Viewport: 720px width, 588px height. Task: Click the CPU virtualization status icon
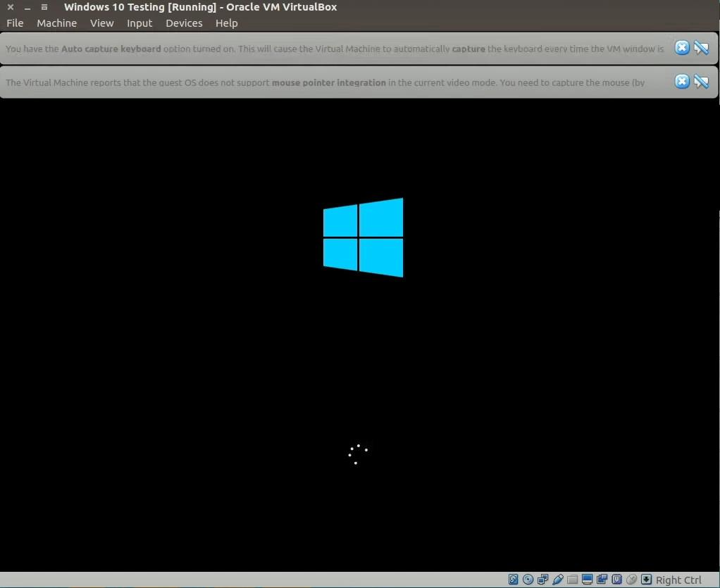(616, 580)
